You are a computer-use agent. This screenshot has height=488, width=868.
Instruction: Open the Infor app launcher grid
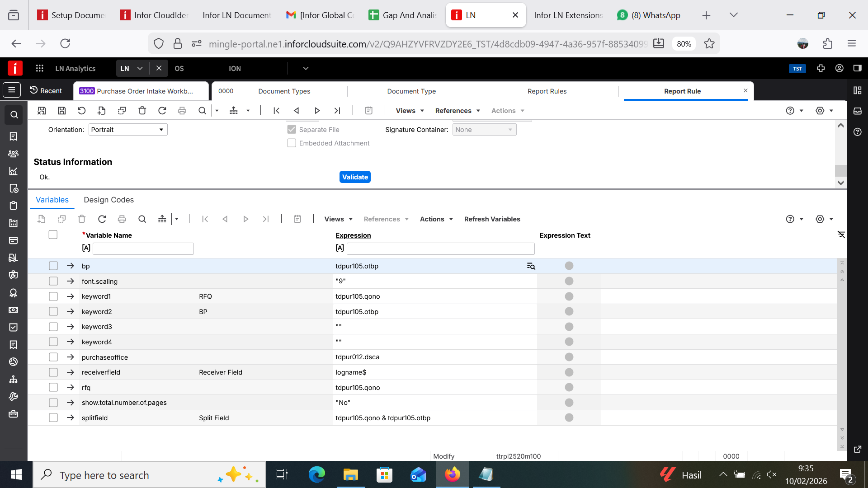click(40, 68)
